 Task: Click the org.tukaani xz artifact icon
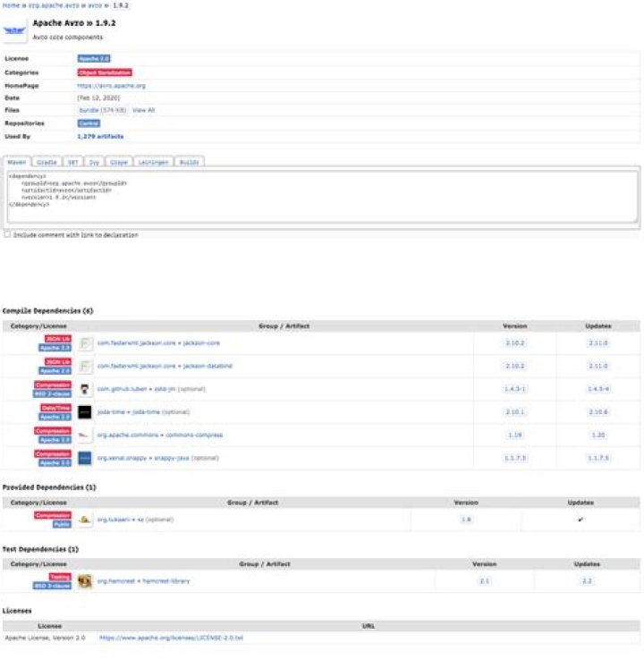[x=85, y=520]
